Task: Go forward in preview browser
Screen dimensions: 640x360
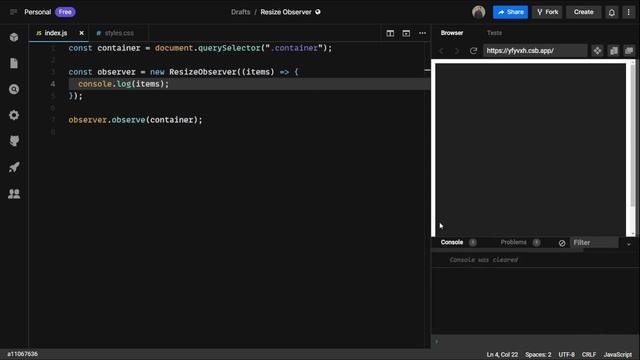Action: [x=457, y=51]
